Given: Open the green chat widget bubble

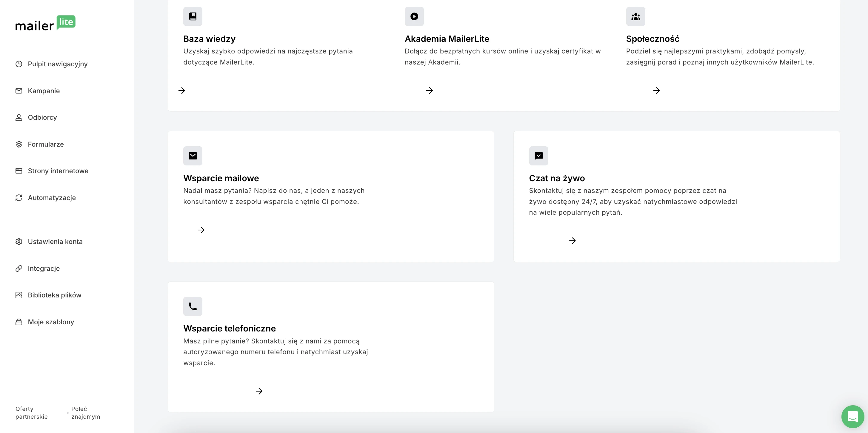Looking at the screenshot, I should click(852, 416).
